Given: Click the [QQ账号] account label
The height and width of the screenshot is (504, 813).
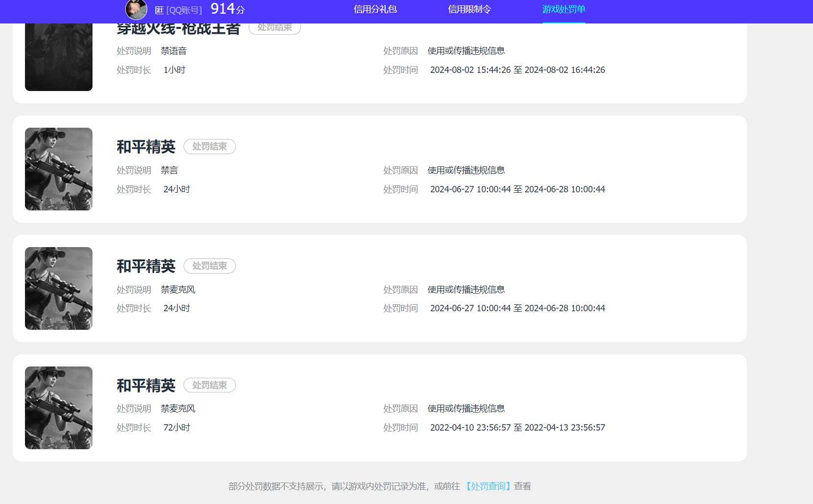Looking at the screenshot, I should (x=184, y=10).
